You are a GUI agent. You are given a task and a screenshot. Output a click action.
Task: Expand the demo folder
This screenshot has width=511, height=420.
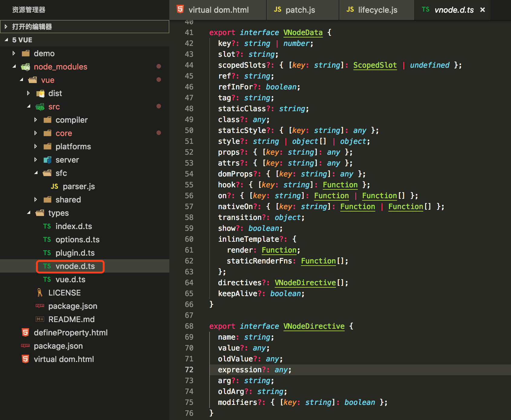pyautogui.click(x=14, y=53)
